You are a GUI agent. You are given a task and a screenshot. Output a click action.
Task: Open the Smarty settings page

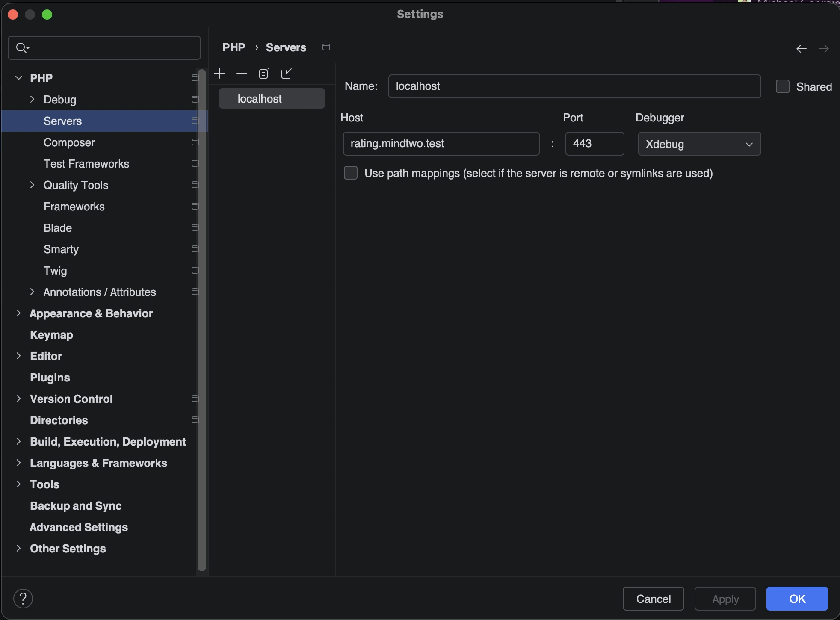61,249
